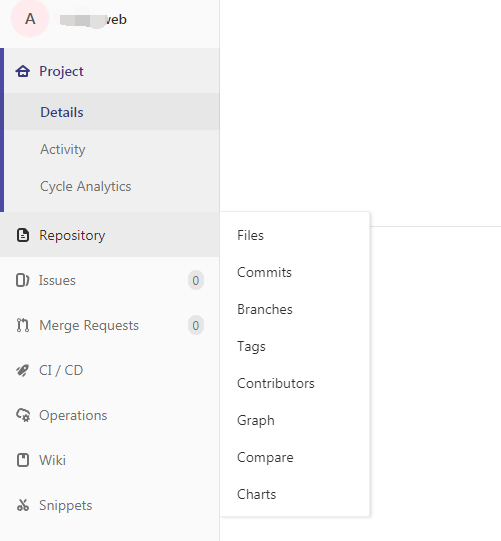501x541 pixels.
Task: Select Commits in the Repository submenu
Action: point(264,272)
